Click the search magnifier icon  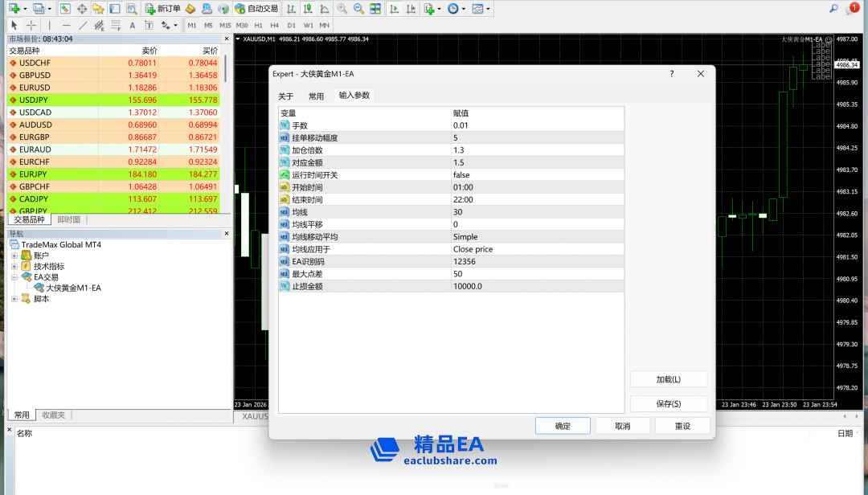(833, 9)
